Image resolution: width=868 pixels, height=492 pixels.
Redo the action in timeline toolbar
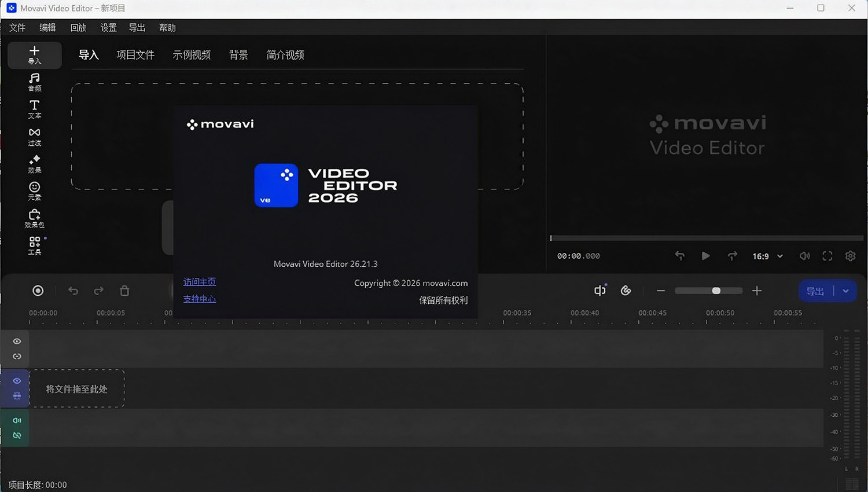coord(99,291)
